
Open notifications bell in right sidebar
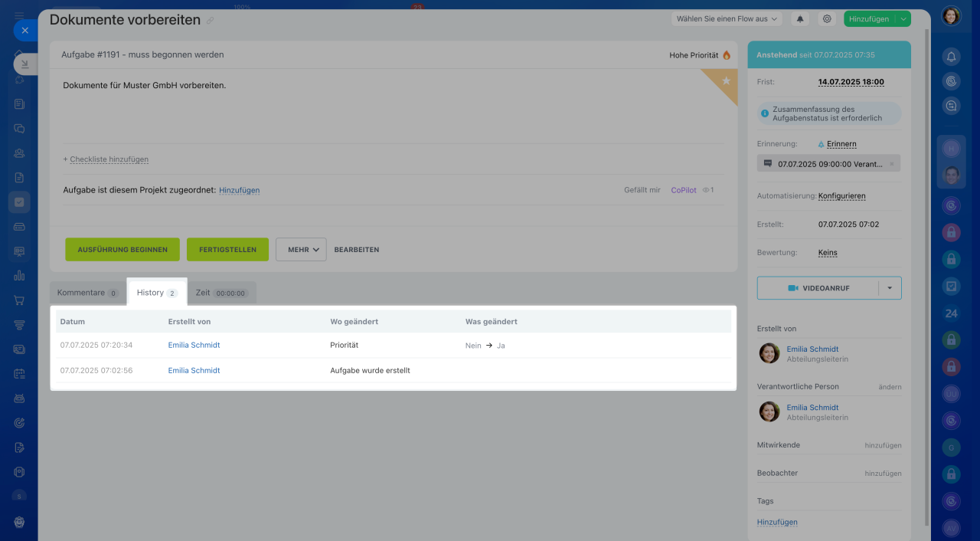(x=951, y=56)
